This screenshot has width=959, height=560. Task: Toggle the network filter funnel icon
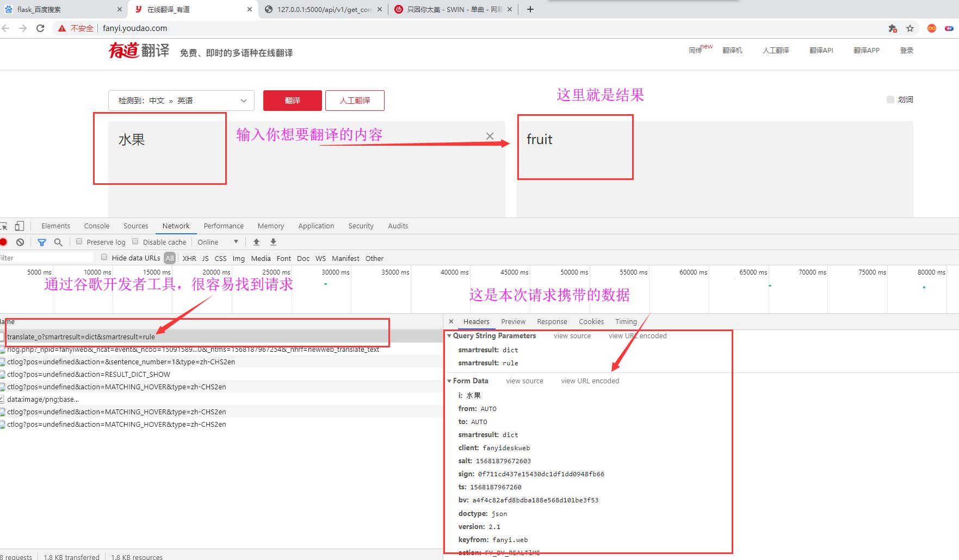tap(42, 242)
